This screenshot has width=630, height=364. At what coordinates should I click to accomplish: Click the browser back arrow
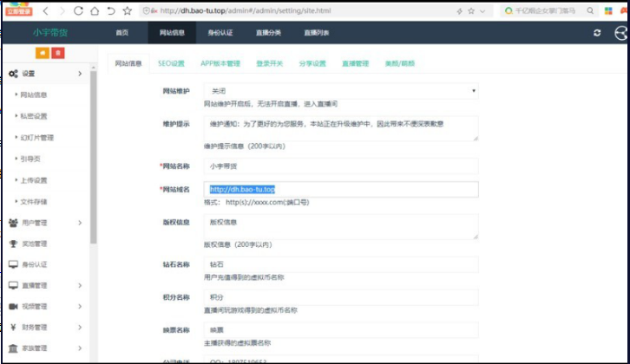46,11
